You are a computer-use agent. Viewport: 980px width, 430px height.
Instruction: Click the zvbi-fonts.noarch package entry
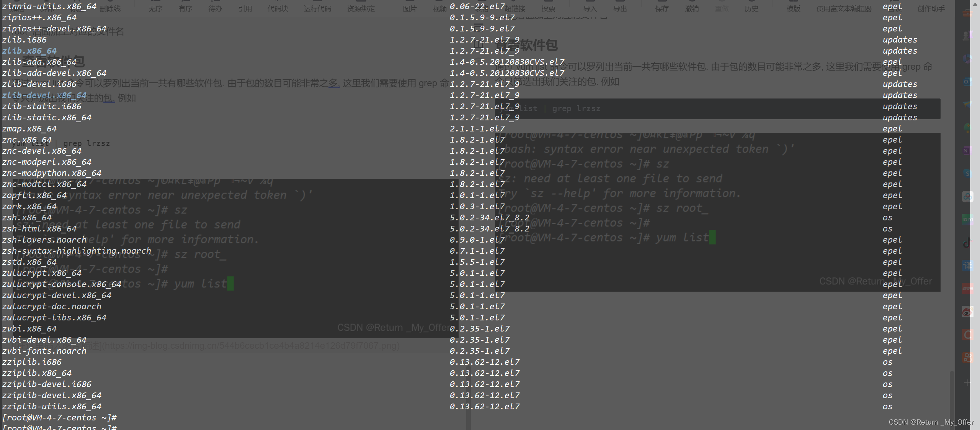click(x=44, y=351)
